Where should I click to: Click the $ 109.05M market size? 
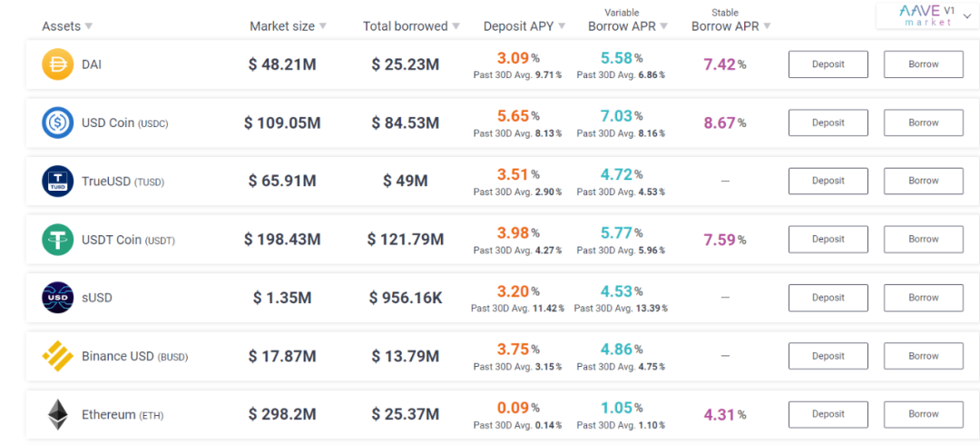[282, 123]
